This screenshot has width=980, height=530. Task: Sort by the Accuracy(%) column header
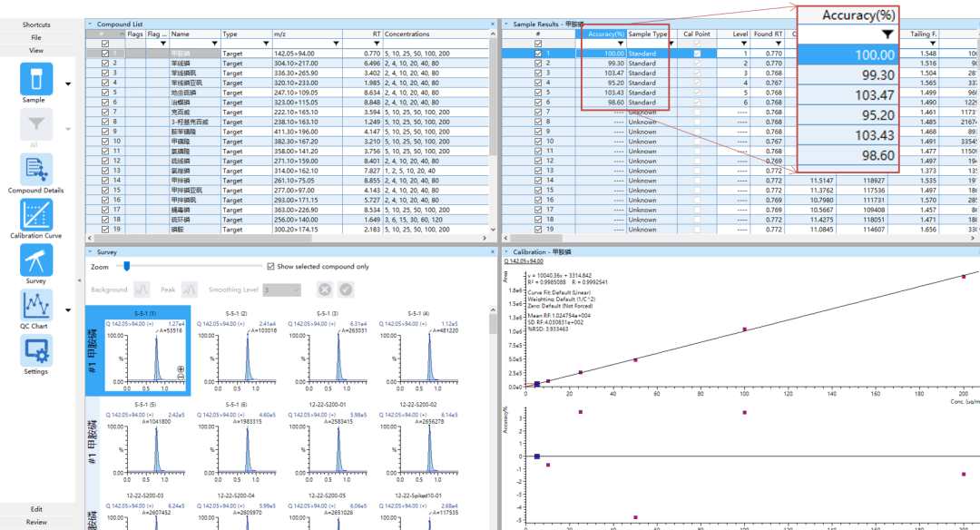coord(605,34)
